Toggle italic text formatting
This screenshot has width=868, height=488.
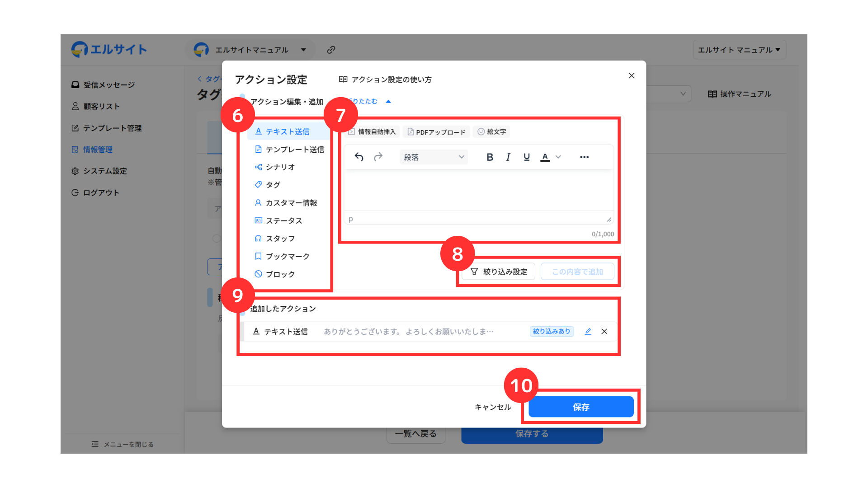coord(508,157)
